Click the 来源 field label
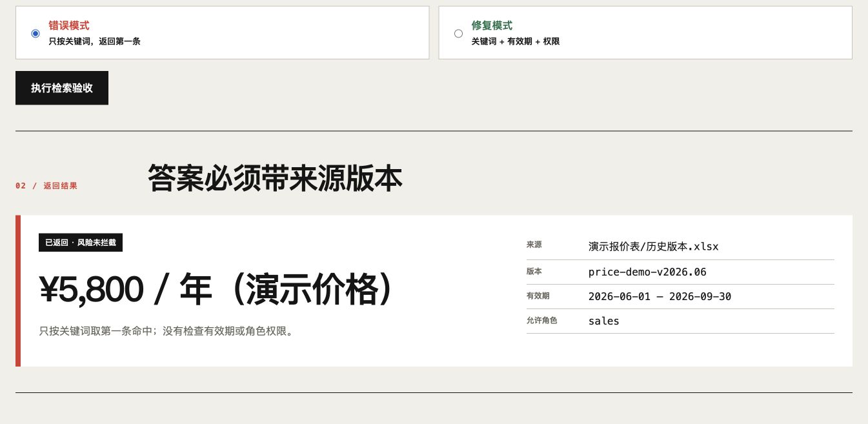Viewport: 868px width, 424px height. point(534,245)
